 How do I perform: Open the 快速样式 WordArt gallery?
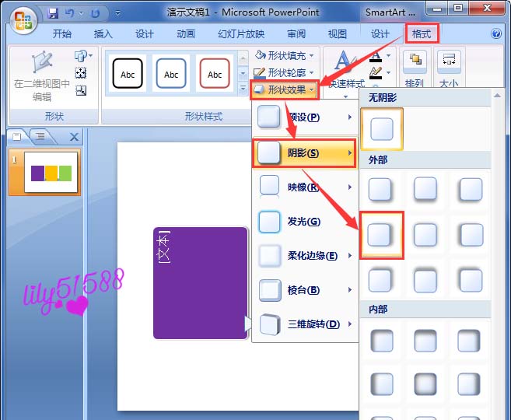(x=346, y=75)
